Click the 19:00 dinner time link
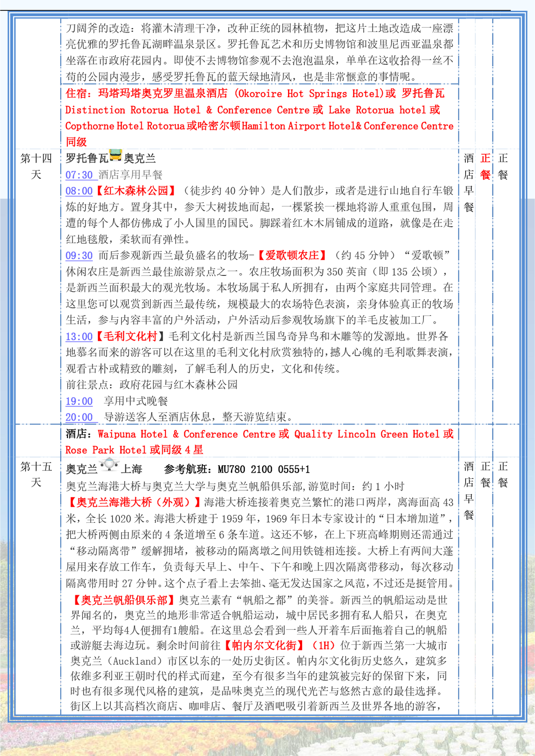Viewport: 535px width, 756px height. [x=79, y=402]
